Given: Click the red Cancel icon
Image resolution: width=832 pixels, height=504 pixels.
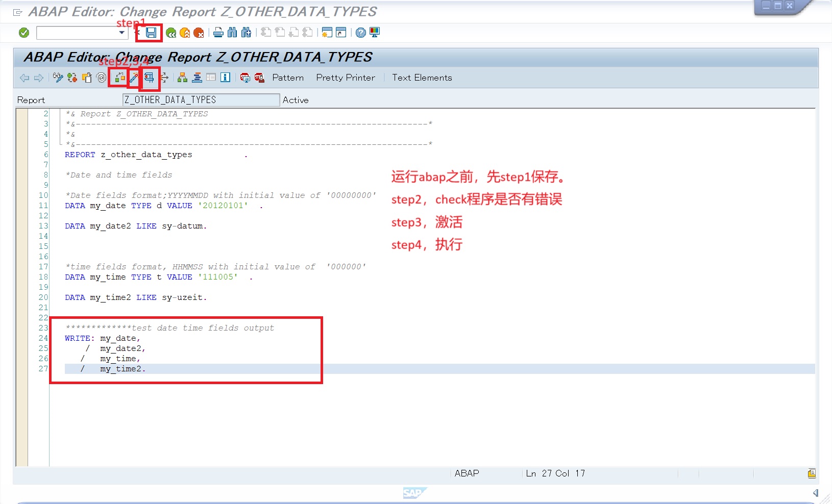Looking at the screenshot, I should [x=199, y=33].
